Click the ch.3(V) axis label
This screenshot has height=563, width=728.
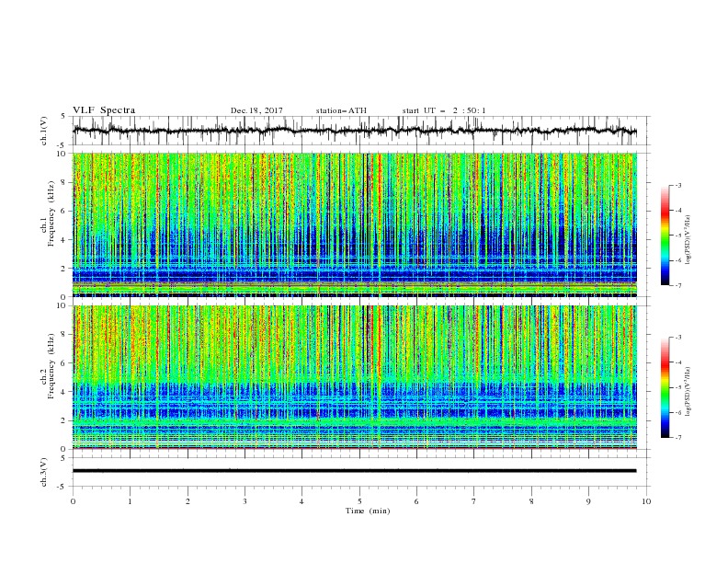pyautogui.click(x=44, y=472)
